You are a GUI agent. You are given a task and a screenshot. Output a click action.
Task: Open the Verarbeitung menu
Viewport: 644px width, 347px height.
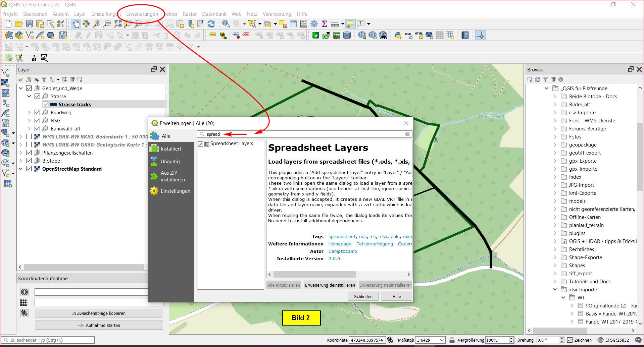pyautogui.click(x=277, y=14)
